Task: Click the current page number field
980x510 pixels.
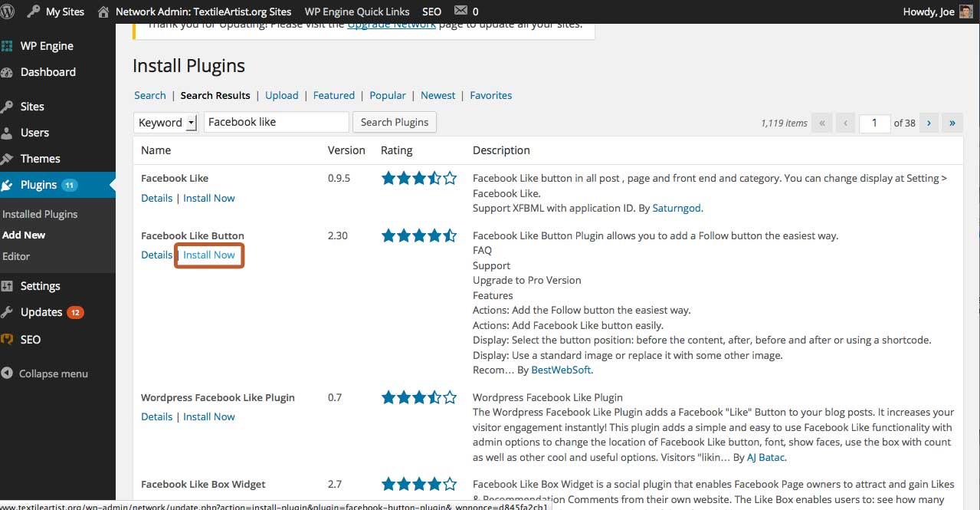Action: tap(874, 123)
